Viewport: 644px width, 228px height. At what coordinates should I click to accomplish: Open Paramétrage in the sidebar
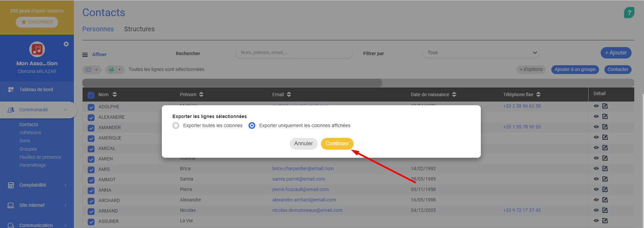pos(33,165)
